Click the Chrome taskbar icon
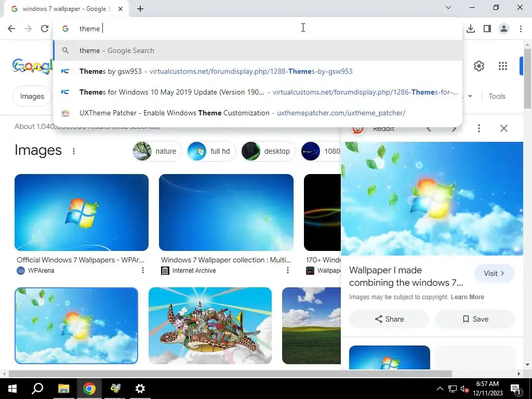This screenshot has width=532, height=399. 89,389
